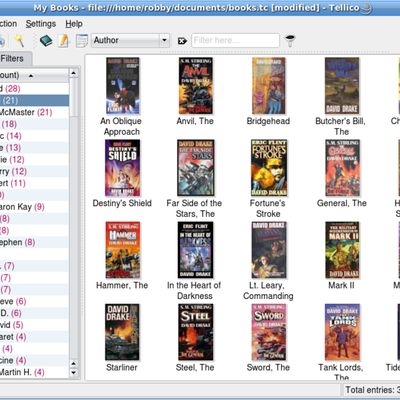Click the upper arrow of the arrow pair at the bottom of the sidebar scrollbar
This screenshot has height=400, width=400.
pos(74,364)
